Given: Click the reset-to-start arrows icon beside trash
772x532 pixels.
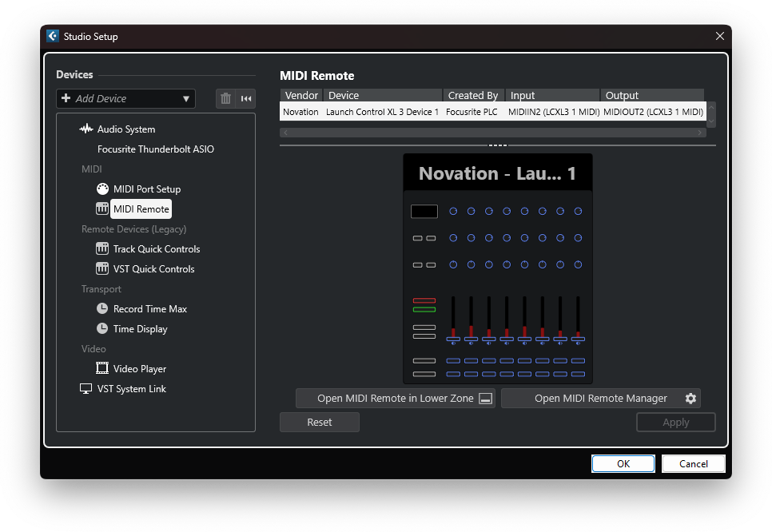Looking at the screenshot, I should click(245, 98).
